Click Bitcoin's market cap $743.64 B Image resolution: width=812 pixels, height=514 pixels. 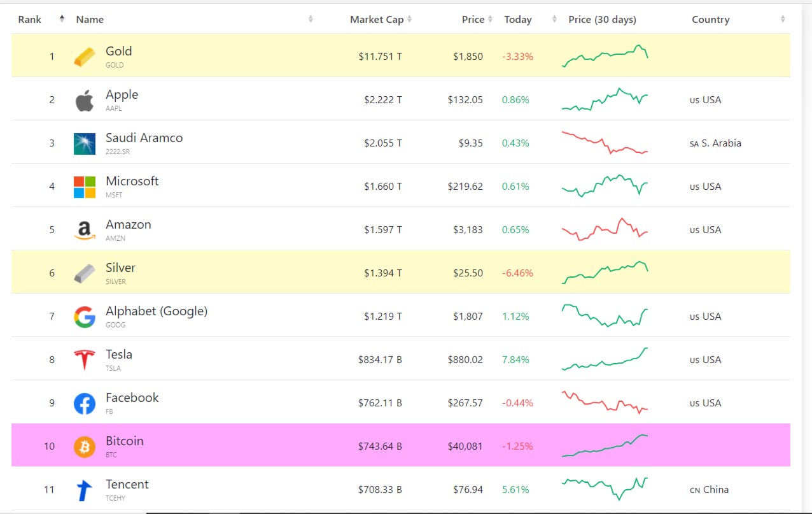[380, 446]
